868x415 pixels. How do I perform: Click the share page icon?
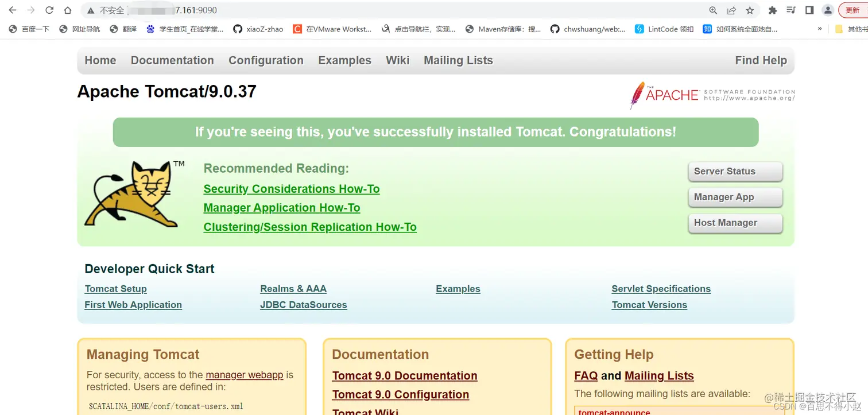pyautogui.click(x=731, y=10)
